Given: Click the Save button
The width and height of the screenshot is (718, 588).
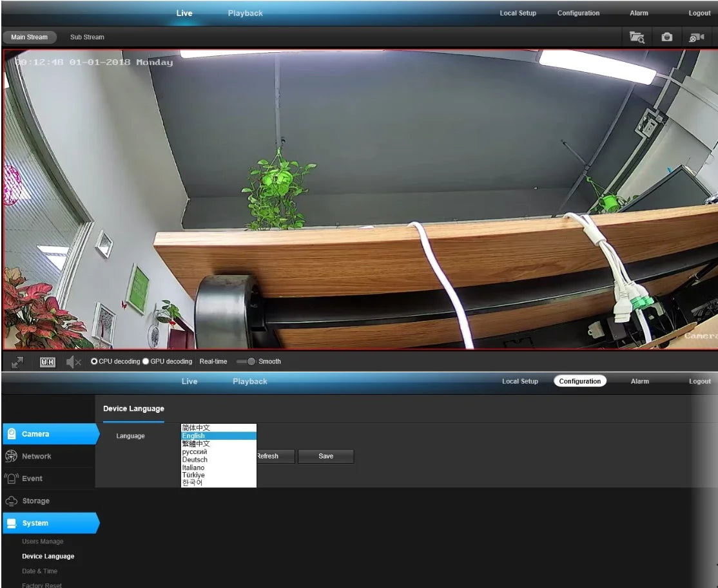Looking at the screenshot, I should point(325,456).
